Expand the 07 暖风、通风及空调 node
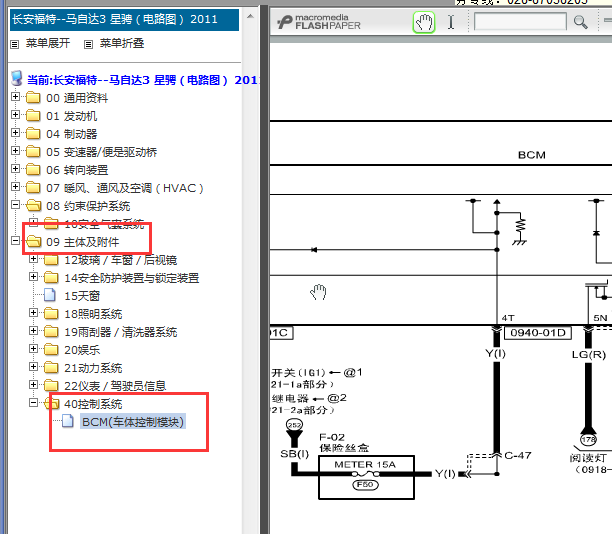Screen dimensions: 612x534 (x=15, y=186)
